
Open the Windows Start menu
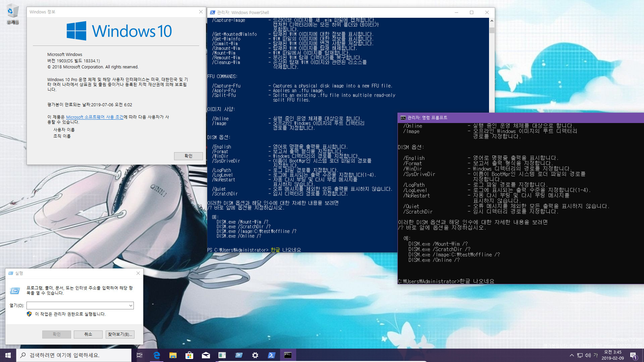8,355
